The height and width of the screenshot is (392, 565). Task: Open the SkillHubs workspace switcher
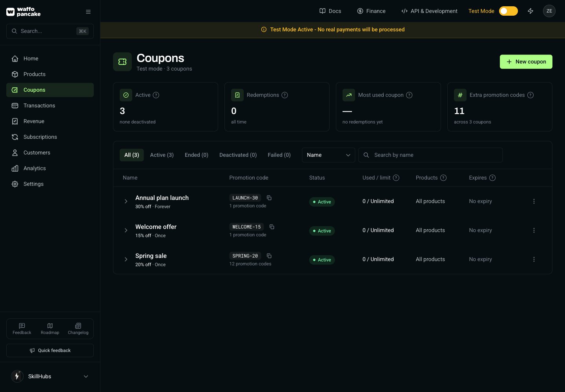[50, 376]
